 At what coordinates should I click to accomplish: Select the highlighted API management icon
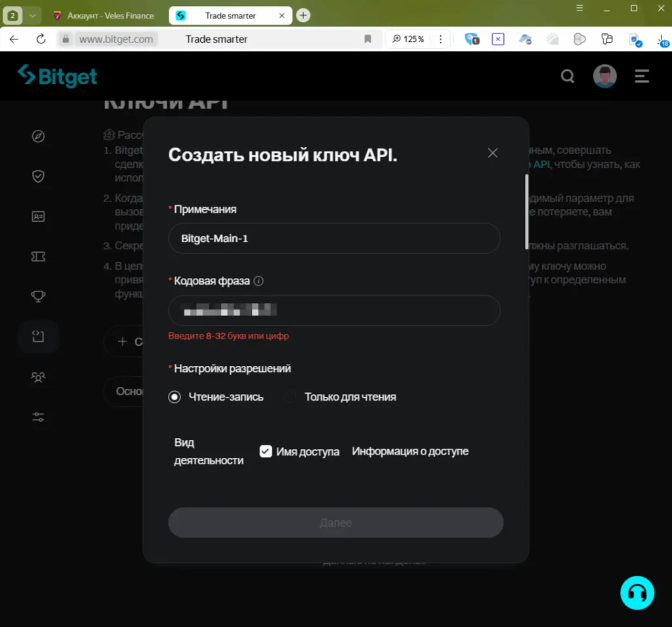[x=38, y=336]
